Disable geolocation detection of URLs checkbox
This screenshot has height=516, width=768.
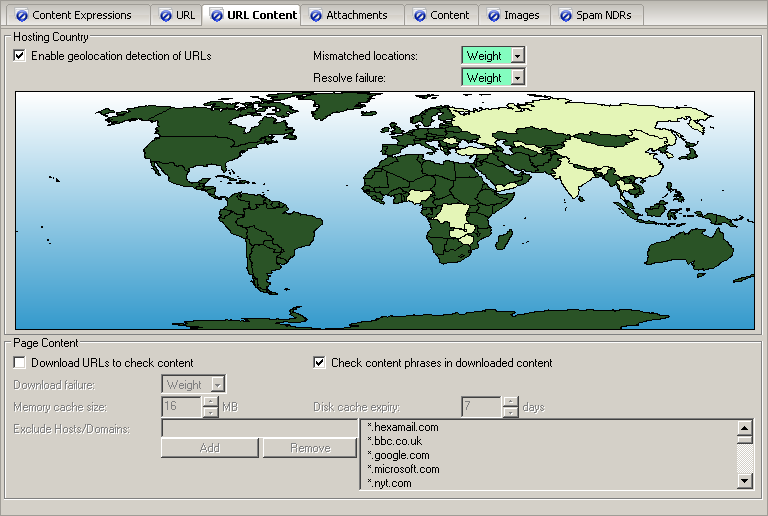(x=20, y=56)
